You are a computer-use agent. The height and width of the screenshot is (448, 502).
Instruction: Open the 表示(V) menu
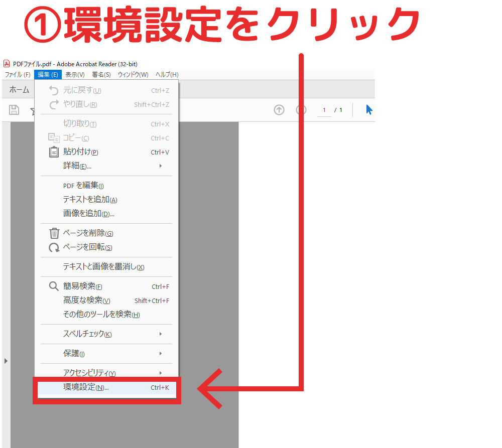click(75, 75)
